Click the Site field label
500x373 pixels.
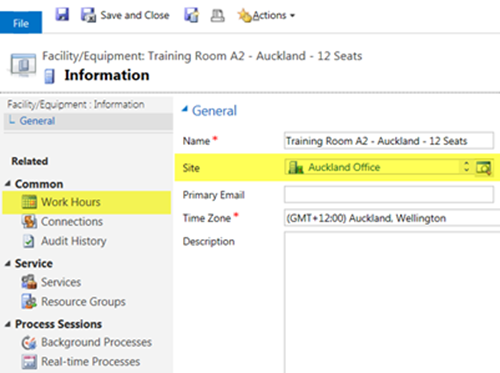tap(191, 168)
